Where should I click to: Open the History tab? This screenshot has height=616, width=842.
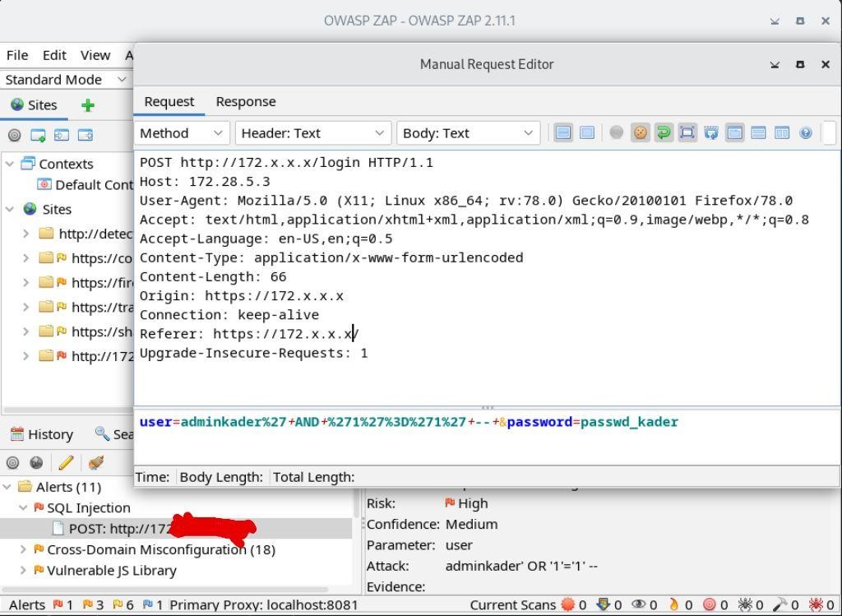tap(41, 434)
